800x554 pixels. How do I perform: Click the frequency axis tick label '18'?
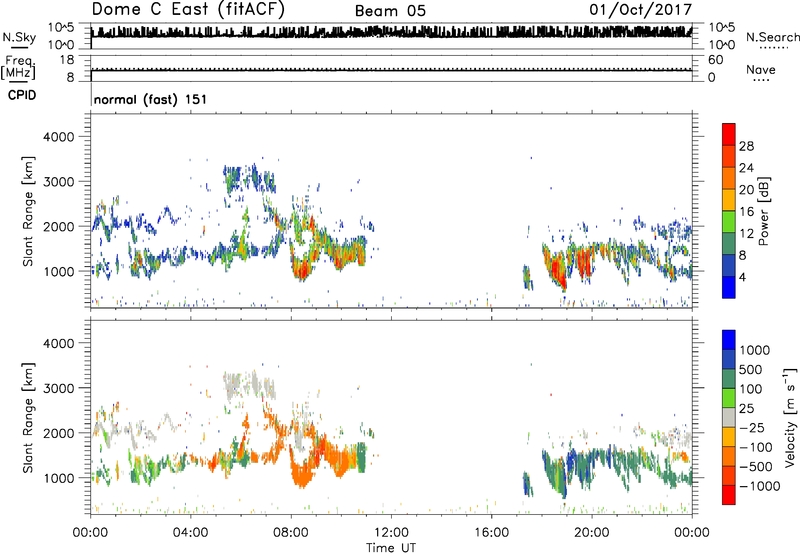coord(67,60)
